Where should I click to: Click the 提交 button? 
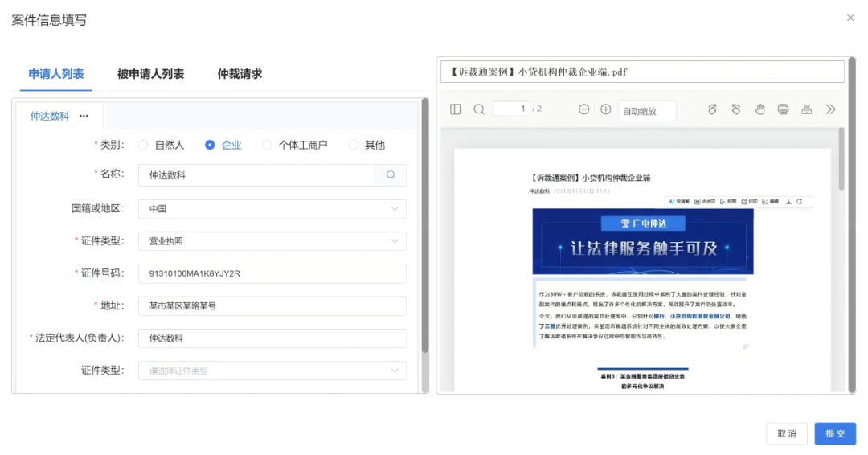pyautogui.click(x=835, y=433)
